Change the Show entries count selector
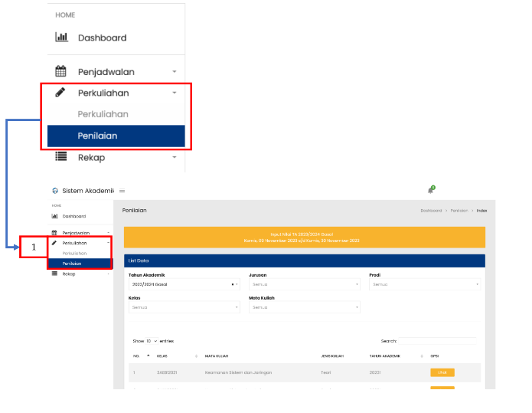This screenshot has height=413, width=532. [151, 340]
